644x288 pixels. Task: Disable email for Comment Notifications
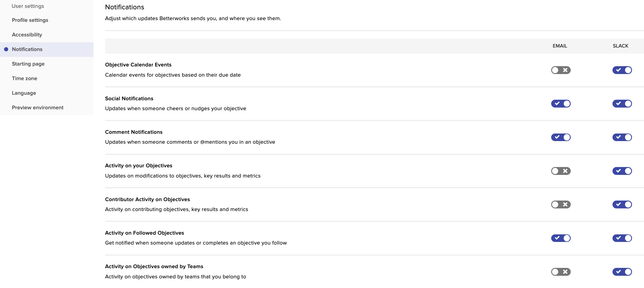coord(561,137)
